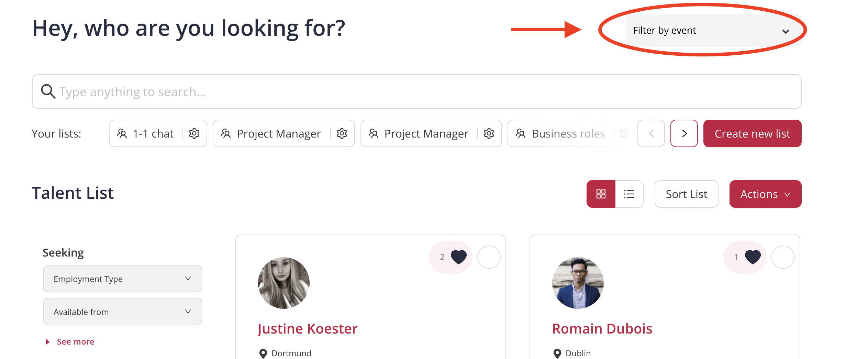This screenshot has width=868, height=359.
Task: Click the search magnifier icon
Action: click(x=48, y=91)
